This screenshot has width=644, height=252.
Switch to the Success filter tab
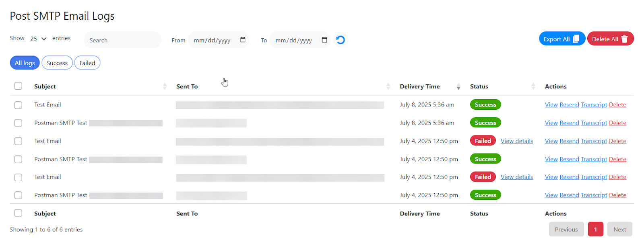[x=57, y=62]
